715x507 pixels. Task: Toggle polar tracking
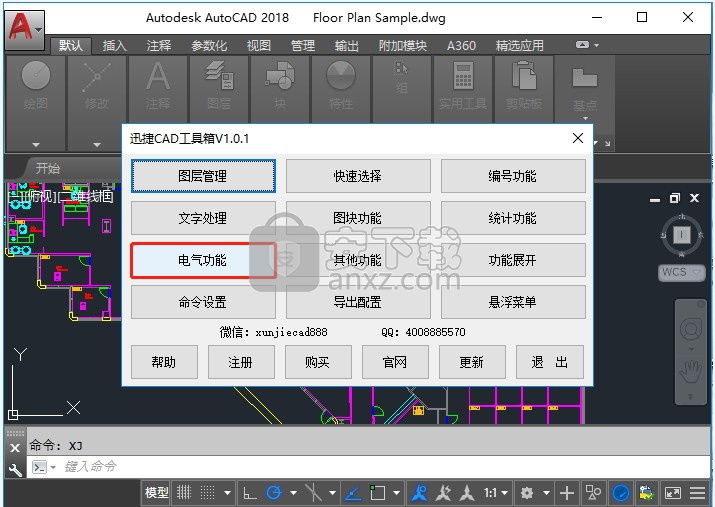point(274,493)
